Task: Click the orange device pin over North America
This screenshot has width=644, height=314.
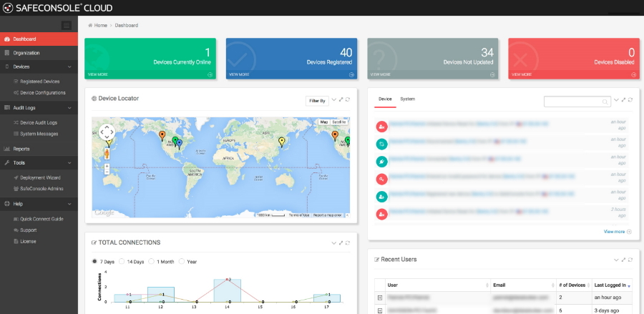Action: click(162, 135)
